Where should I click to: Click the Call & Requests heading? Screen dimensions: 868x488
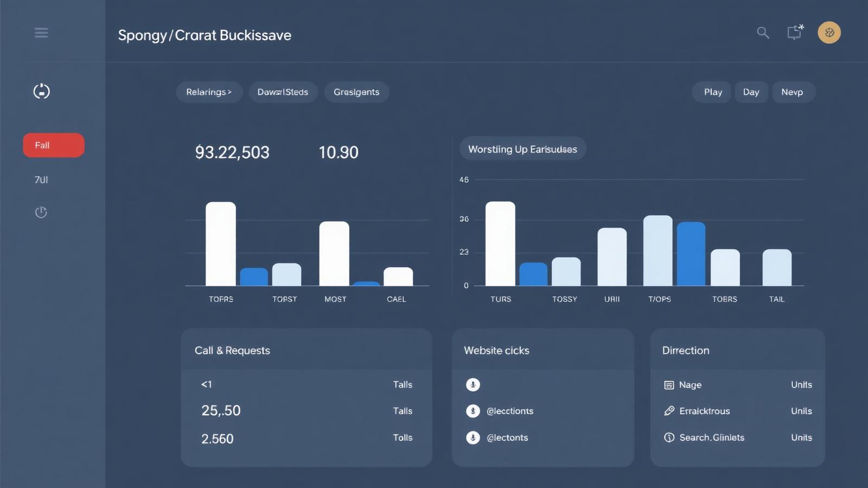click(232, 351)
